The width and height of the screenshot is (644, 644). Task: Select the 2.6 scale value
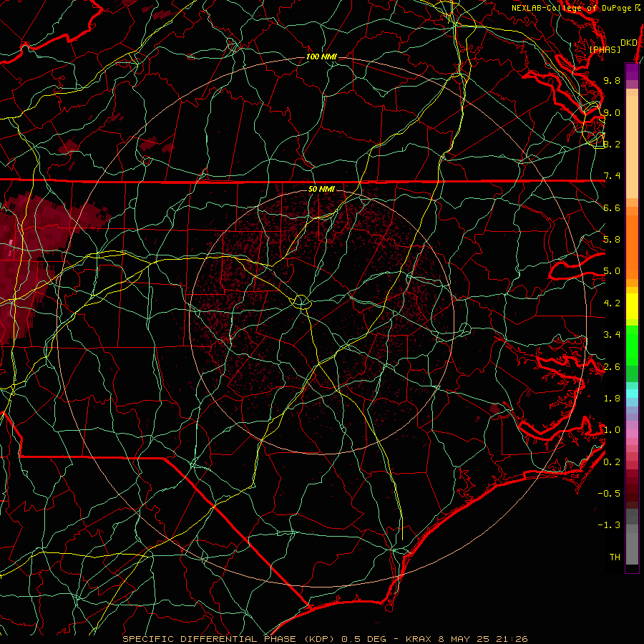point(612,367)
